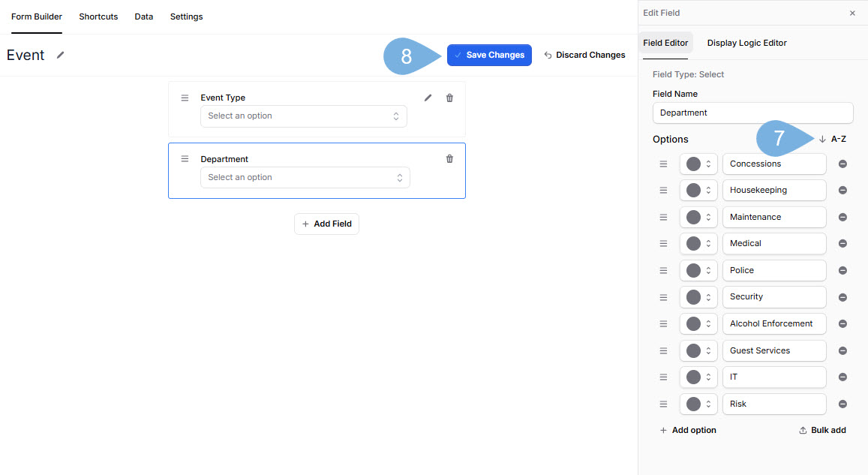The width and height of the screenshot is (868, 475).
Task: Open the Event Type select dropdown
Action: pyautogui.click(x=304, y=116)
